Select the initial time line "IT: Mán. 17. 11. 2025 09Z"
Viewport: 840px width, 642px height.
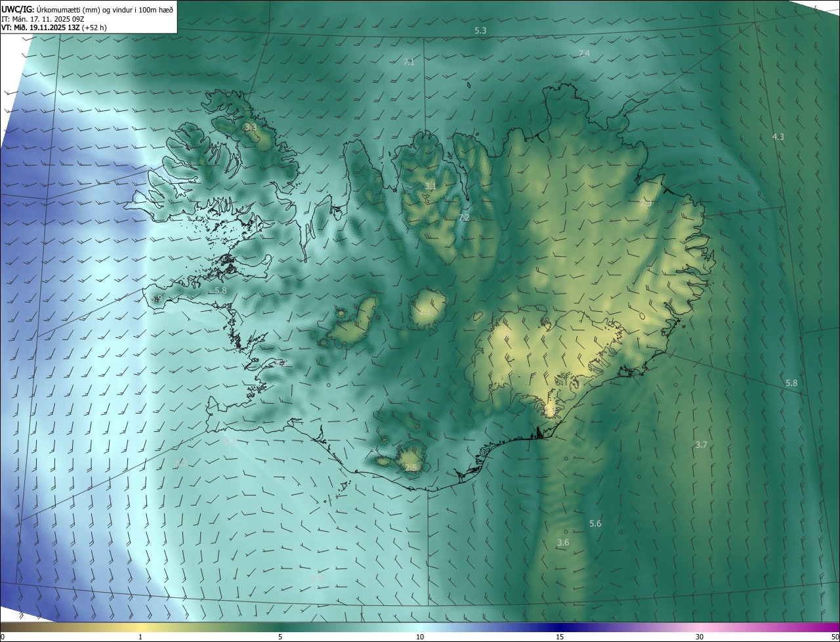coord(42,19)
